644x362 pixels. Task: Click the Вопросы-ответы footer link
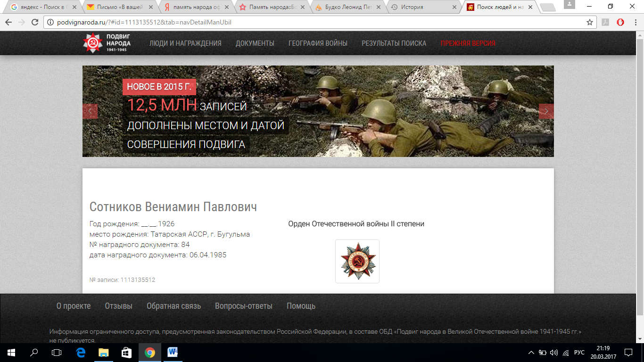[x=243, y=306]
